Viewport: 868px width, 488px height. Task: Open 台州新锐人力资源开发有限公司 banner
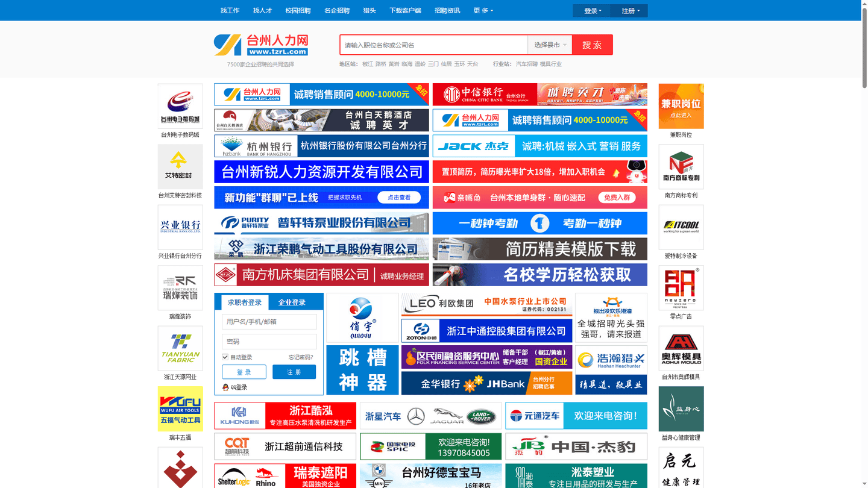click(x=321, y=172)
